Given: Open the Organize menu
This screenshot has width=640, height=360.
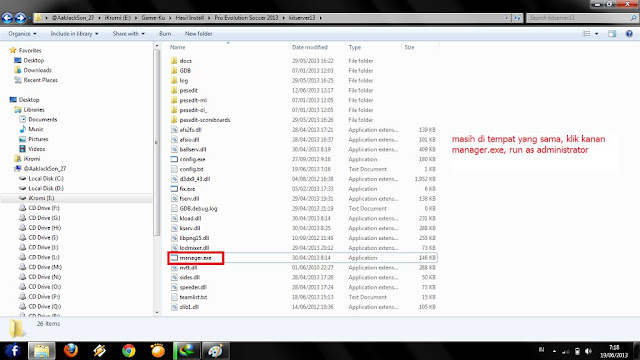Looking at the screenshot, I should point(22,33).
